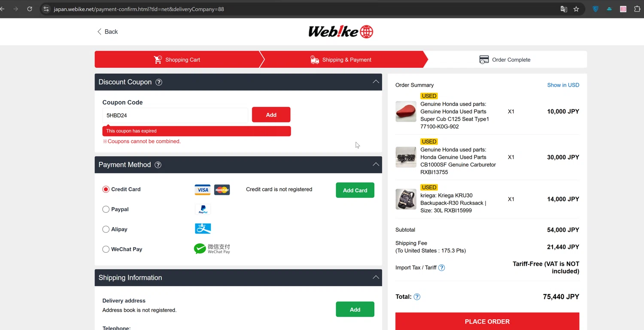Image resolution: width=644 pixels, height=330 pixels.
Task: Click the Kriega backpack thumbnail
Action: pyautogui.click(x=406, y=199)
